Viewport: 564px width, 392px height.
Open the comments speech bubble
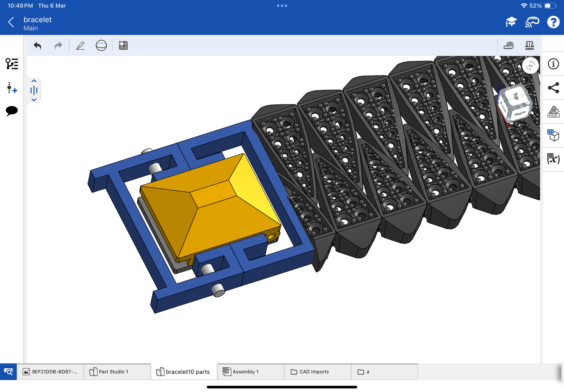coord(12,111)
